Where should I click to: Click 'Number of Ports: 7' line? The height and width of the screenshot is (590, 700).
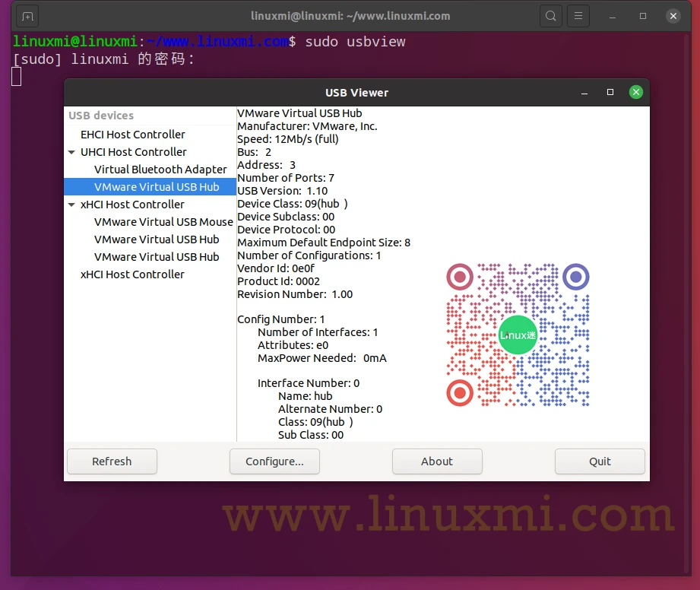(286, 178)
